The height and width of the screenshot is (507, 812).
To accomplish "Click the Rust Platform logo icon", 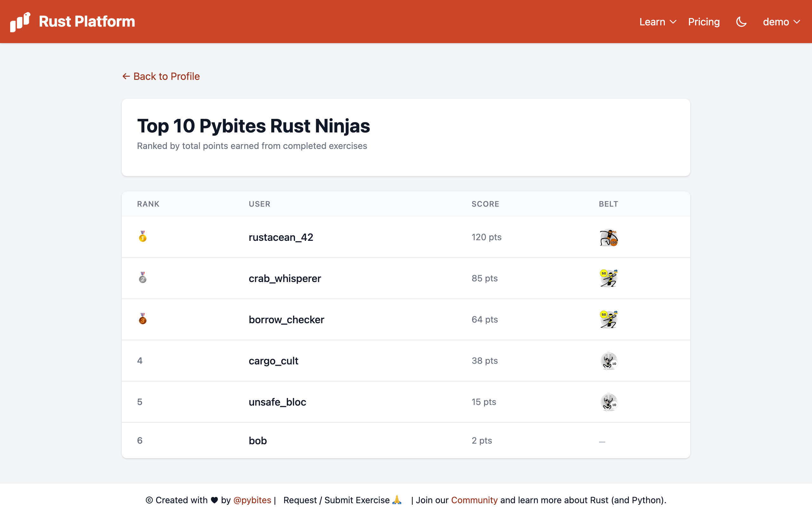I will pos(20,22).
